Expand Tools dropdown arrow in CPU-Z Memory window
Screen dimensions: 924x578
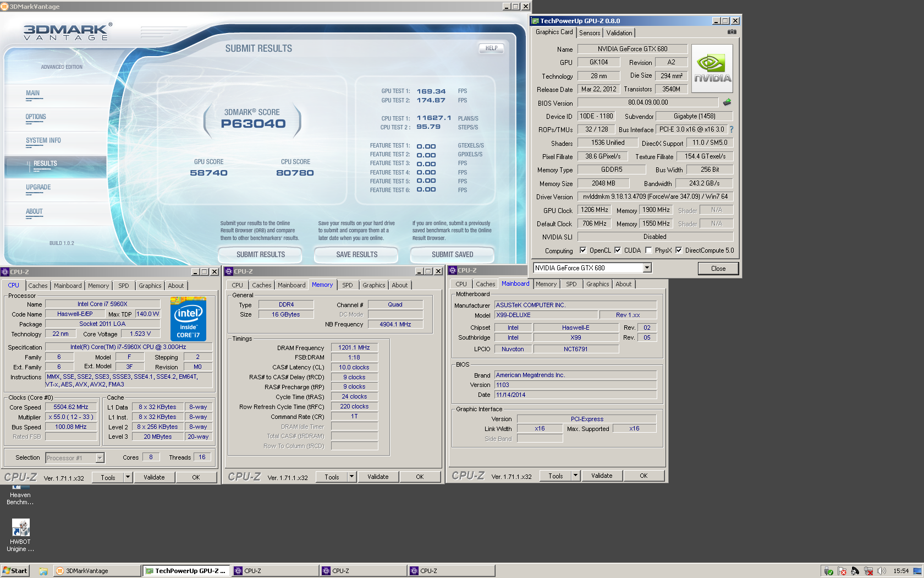click(x=351, y=477)
